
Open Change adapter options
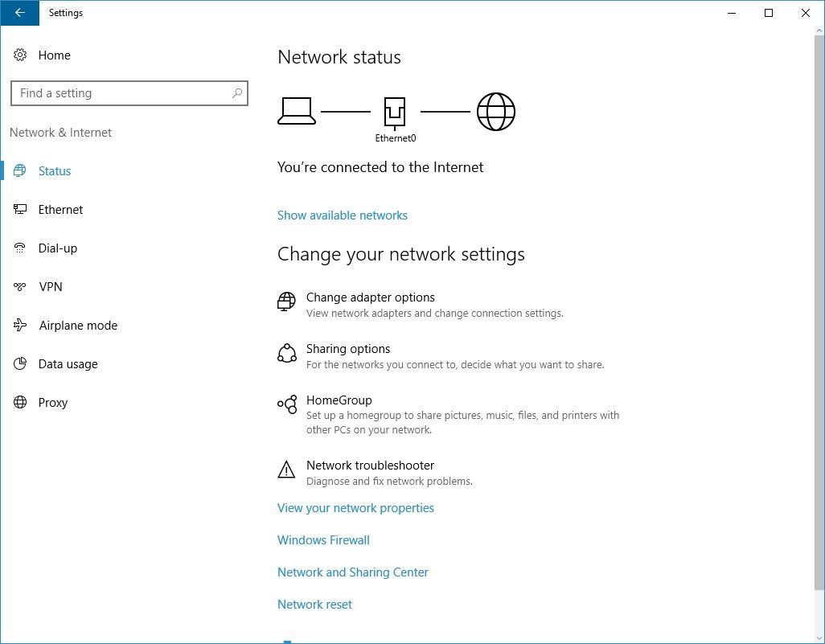[x=371, y=297]
